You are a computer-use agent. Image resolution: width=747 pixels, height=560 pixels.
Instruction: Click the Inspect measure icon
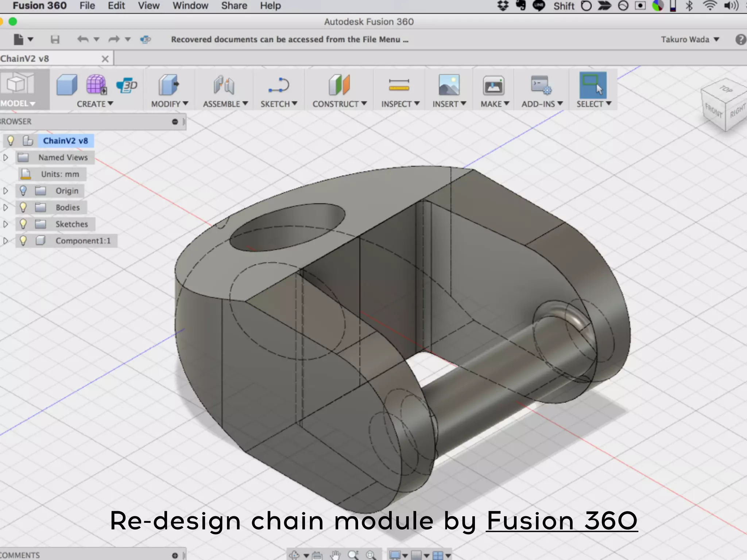point(399,85)
